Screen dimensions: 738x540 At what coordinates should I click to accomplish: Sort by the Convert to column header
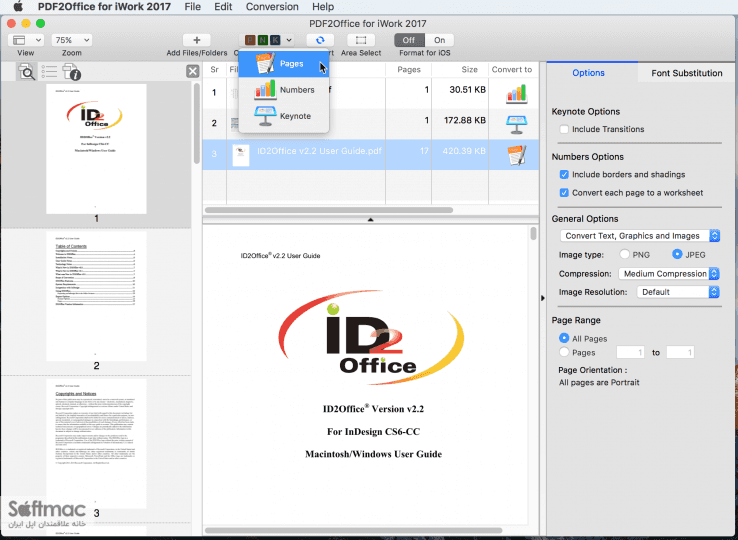pos(512,70)
